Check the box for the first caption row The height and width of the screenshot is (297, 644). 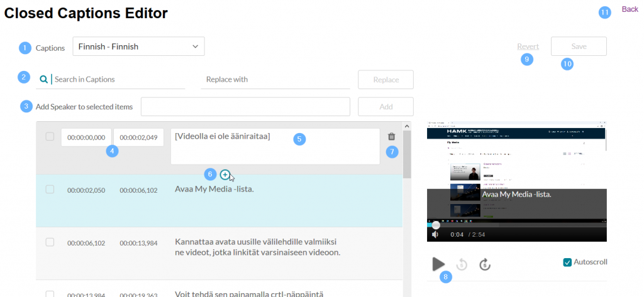point(50,137)
